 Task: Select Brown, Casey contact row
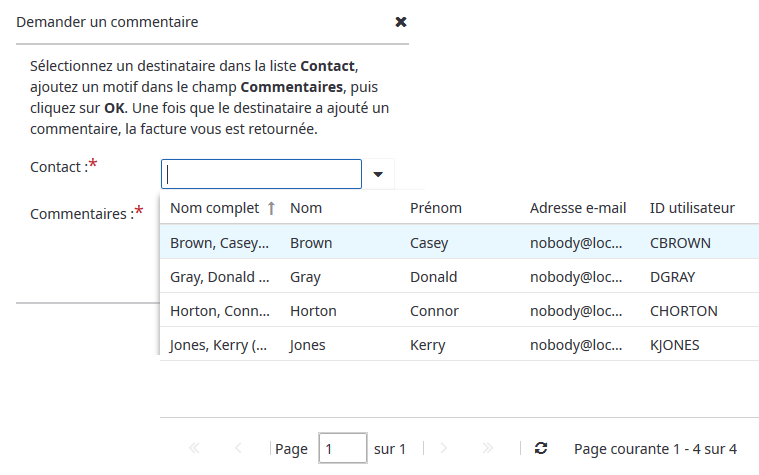(218, 243)
